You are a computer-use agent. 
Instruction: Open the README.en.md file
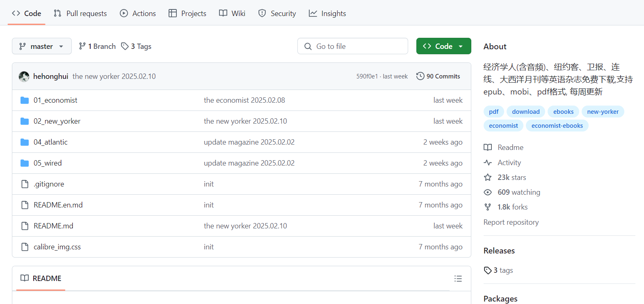58,205
